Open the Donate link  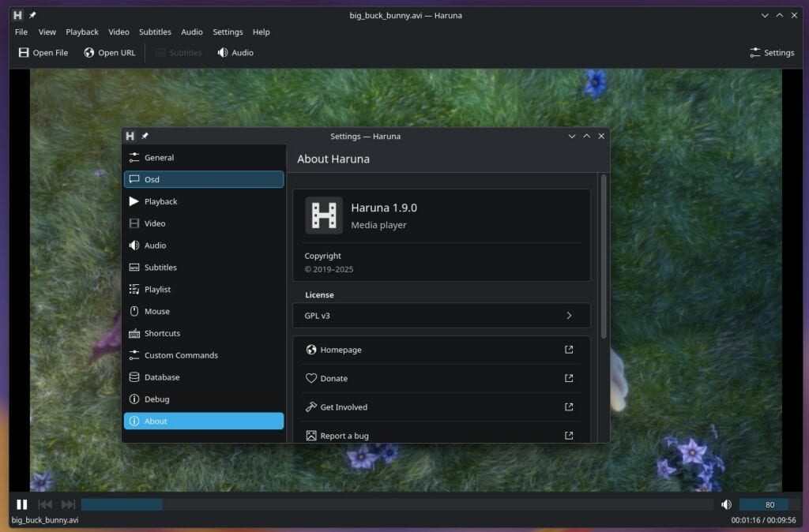click(442, 378)
